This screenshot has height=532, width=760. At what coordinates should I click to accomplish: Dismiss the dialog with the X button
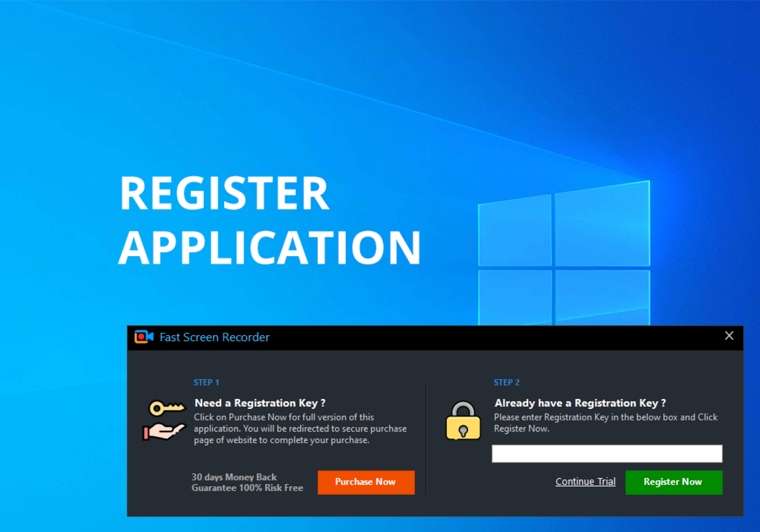[729, 336]
